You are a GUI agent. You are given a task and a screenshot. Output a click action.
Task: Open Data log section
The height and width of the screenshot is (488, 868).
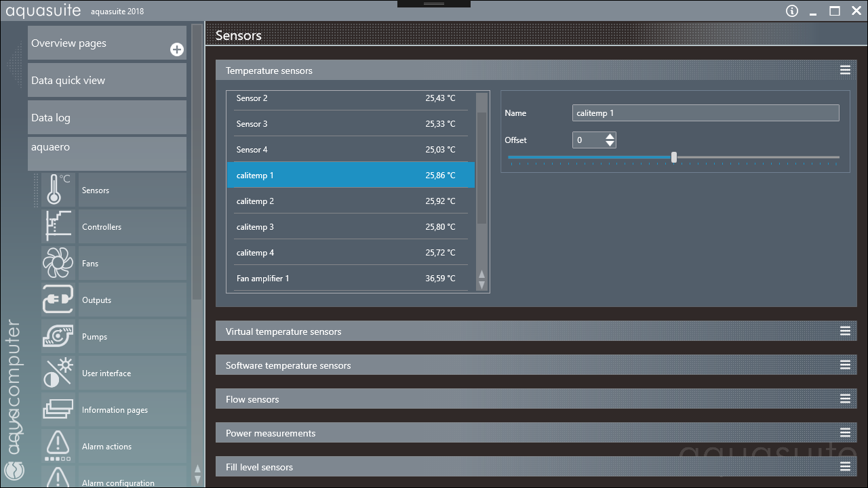click(107, 117)
